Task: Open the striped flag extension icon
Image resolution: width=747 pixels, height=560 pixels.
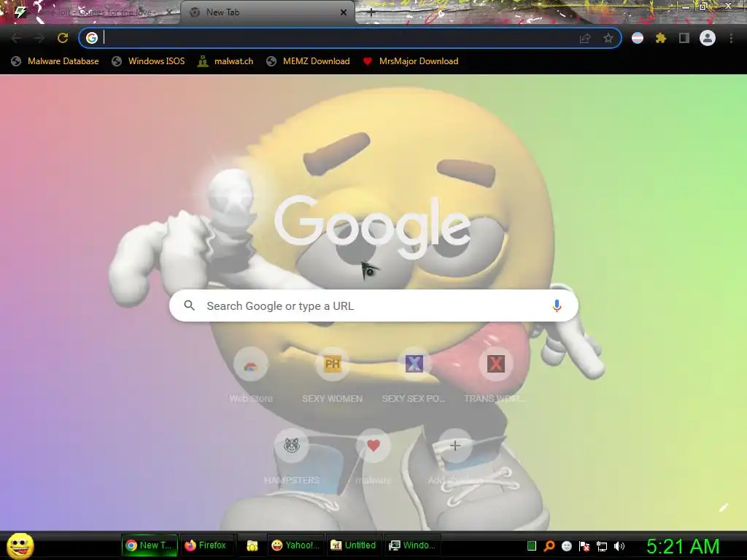Action: (638, 38)
